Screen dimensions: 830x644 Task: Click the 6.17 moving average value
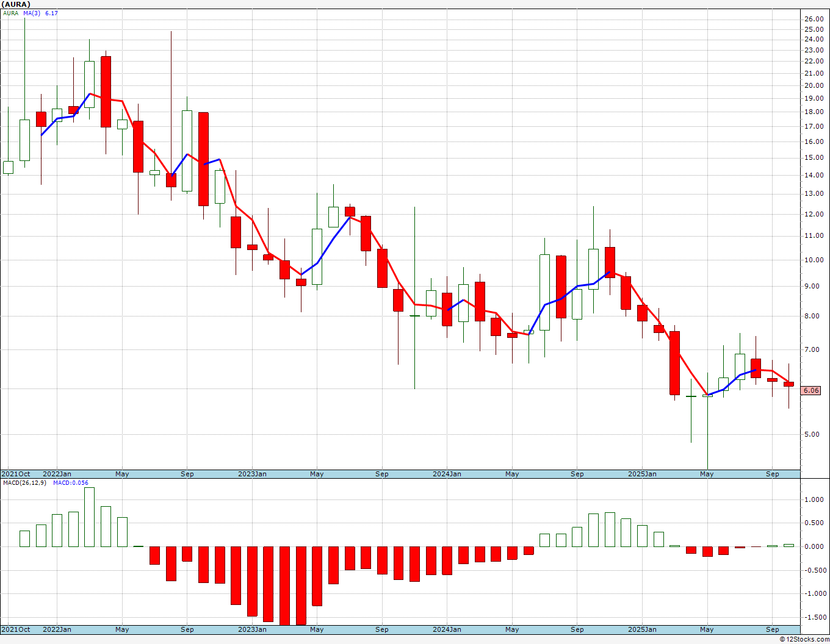click(51, 13)
